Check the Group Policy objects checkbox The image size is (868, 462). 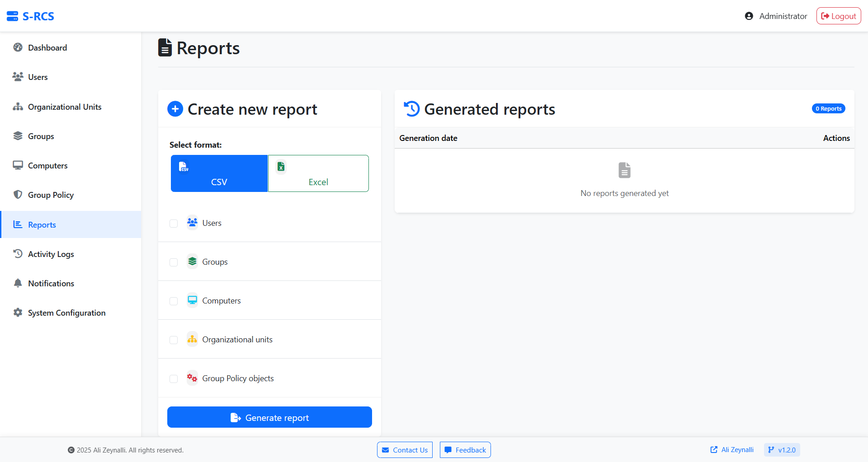[174, 379]
